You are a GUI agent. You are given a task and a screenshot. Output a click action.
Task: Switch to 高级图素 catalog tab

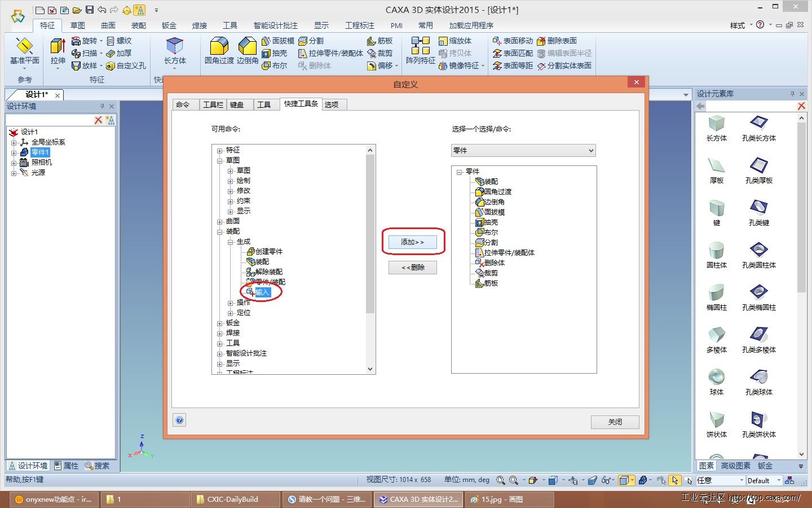click(735, 466)
